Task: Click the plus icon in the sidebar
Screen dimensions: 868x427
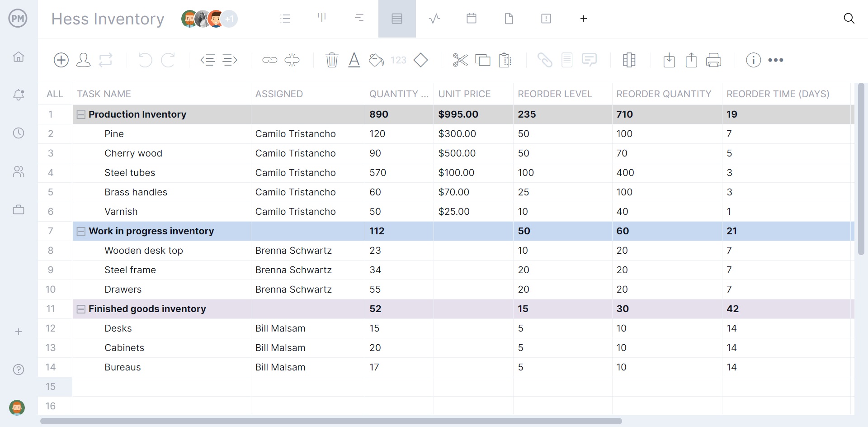Action: click(19, 332)
